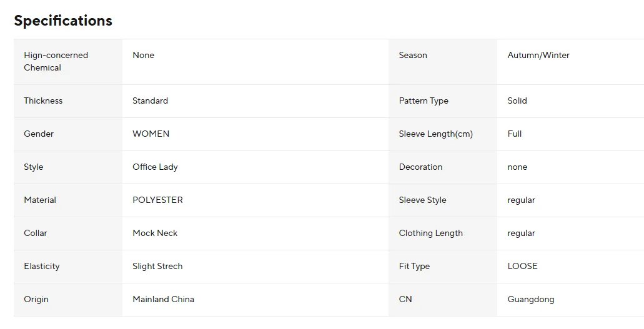Click the Mock Neck collar value
Screen dimensions: 644x329
(155, 233)
